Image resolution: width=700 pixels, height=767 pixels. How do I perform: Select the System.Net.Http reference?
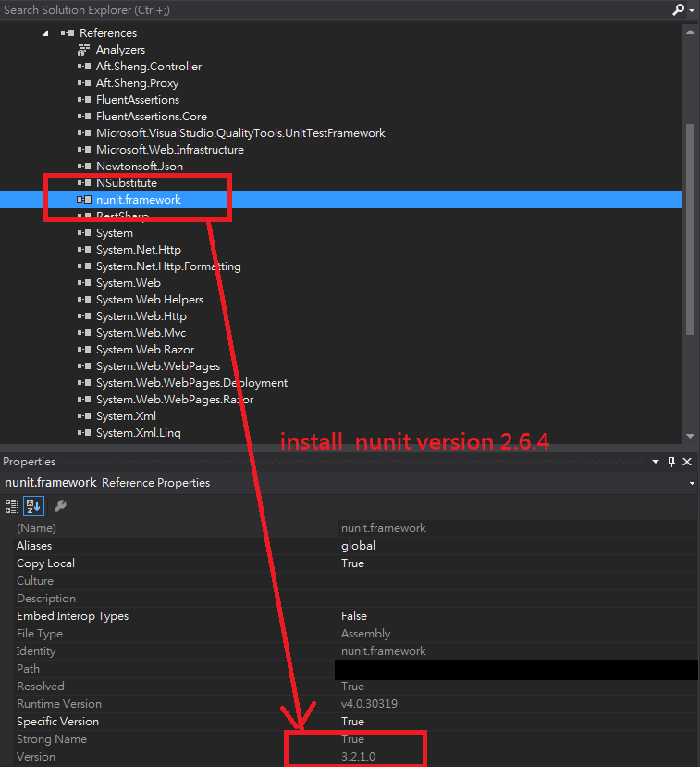139,250
